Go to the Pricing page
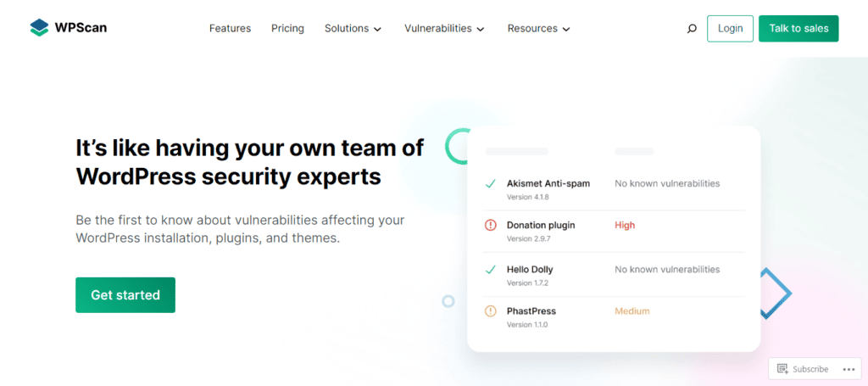Screen dimensions: 868x386 coord(287,29)
